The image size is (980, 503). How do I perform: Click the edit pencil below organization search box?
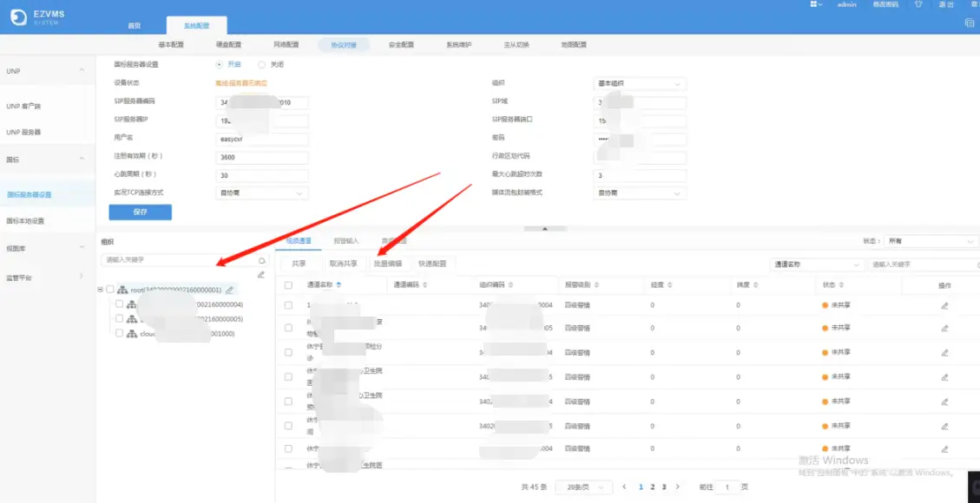coord(261,275)
